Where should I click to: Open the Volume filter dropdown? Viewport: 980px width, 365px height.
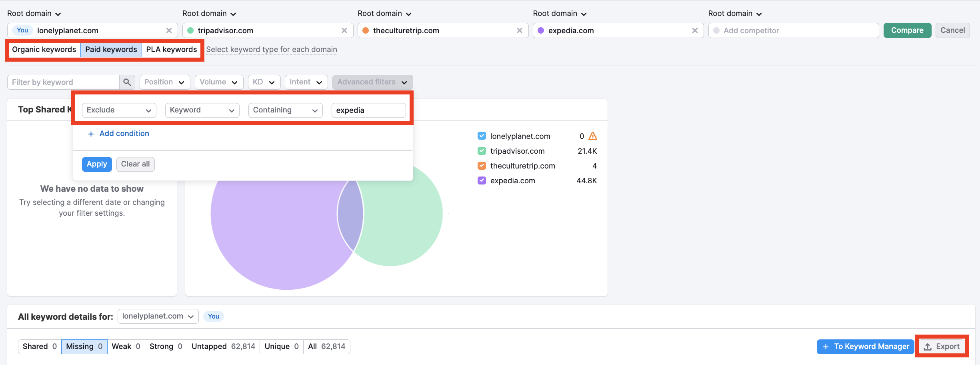tap(219, 82)
